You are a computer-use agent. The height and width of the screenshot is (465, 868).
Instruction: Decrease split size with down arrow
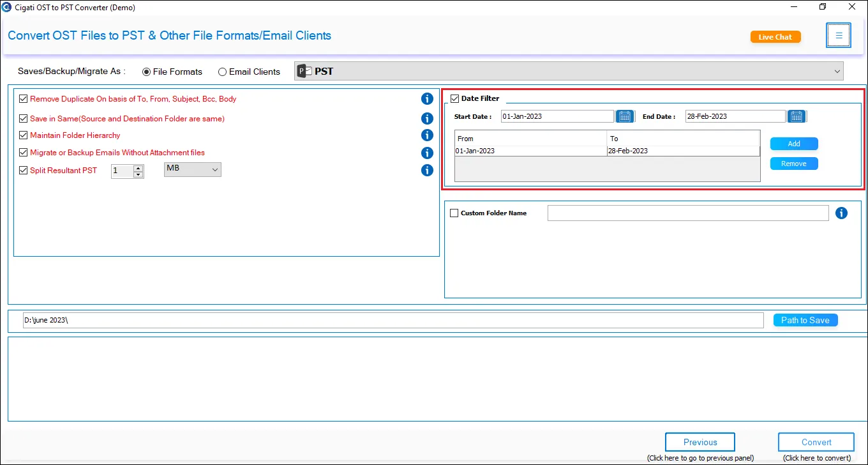point(138,174)
